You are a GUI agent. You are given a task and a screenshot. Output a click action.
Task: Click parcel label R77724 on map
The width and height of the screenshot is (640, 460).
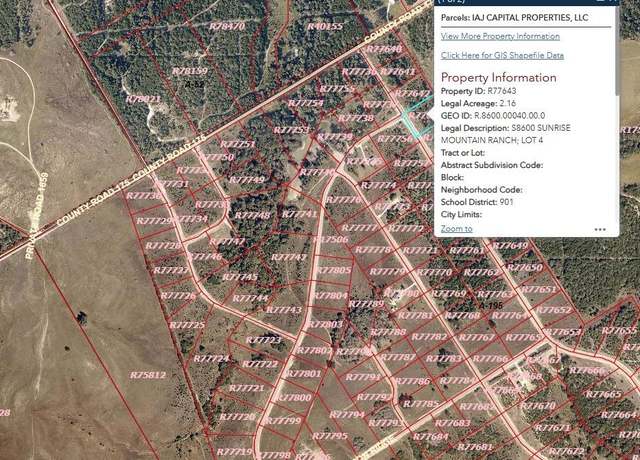coord(211,359)
